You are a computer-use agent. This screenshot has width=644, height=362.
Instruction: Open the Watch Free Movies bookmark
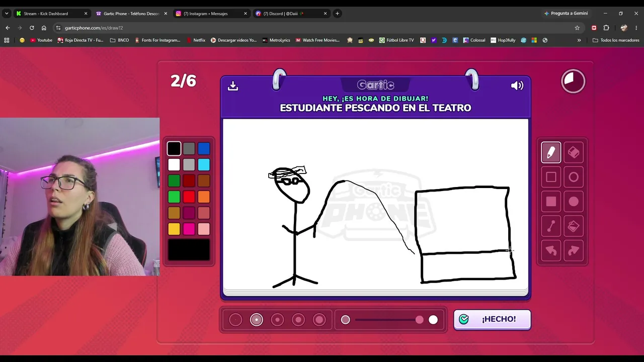pyautogui.click(x=317, y=40)
